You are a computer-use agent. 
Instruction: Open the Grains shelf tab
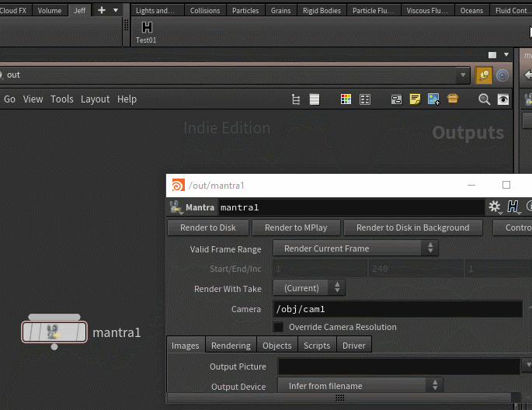[x=280, y=11]
